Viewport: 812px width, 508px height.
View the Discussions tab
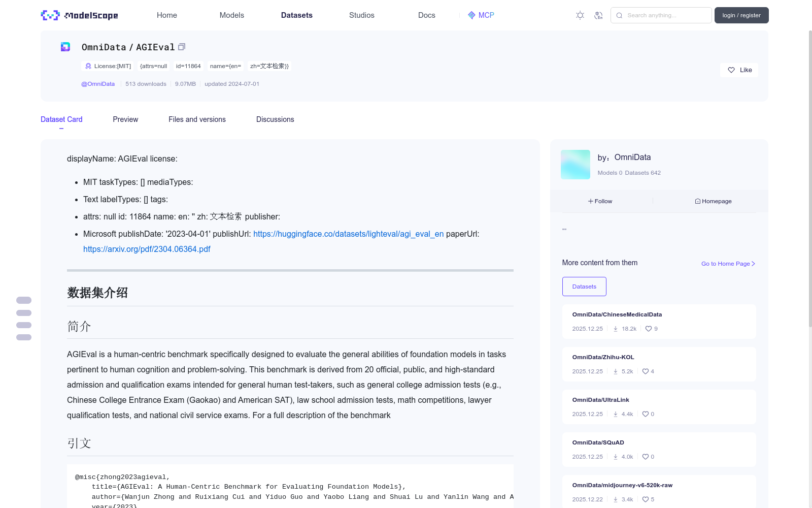click(x=275, y=119)
